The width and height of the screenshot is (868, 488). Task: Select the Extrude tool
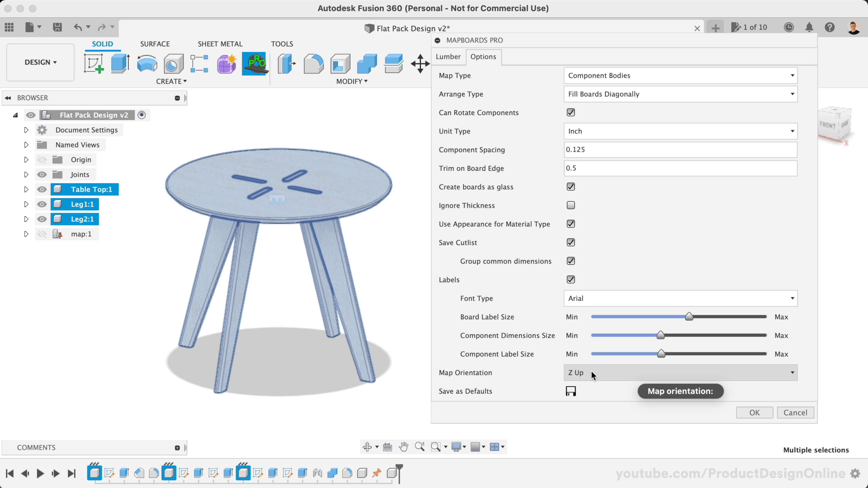coord(120,64)
